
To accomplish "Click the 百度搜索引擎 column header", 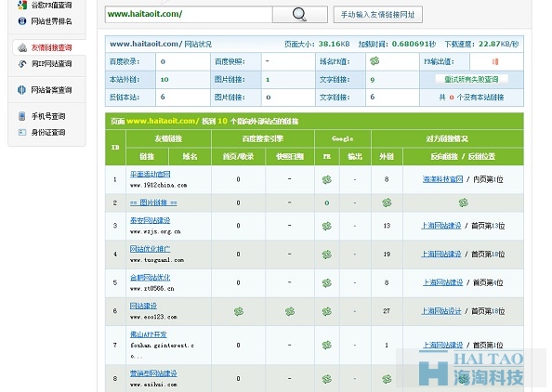I will tap(263, 138).
